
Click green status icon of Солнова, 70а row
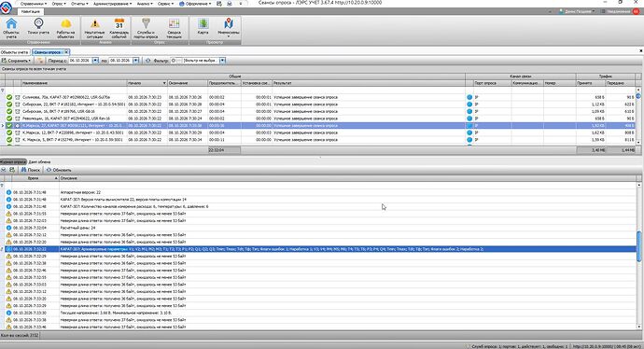pos(9,97)
